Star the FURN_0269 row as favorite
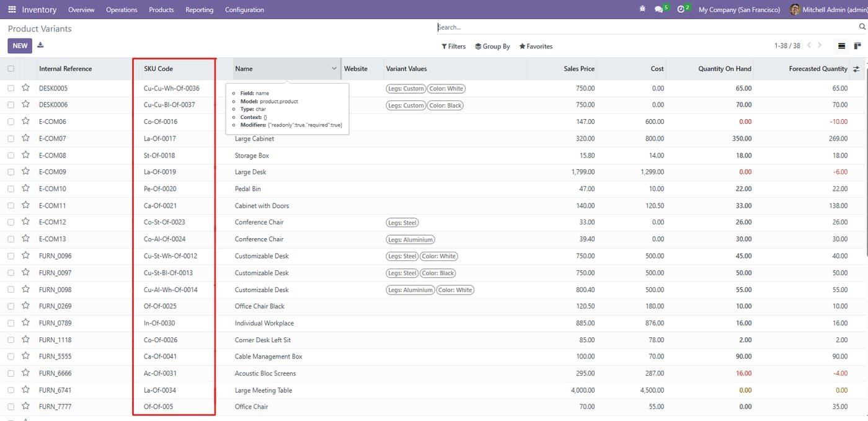 pos(25,306)
